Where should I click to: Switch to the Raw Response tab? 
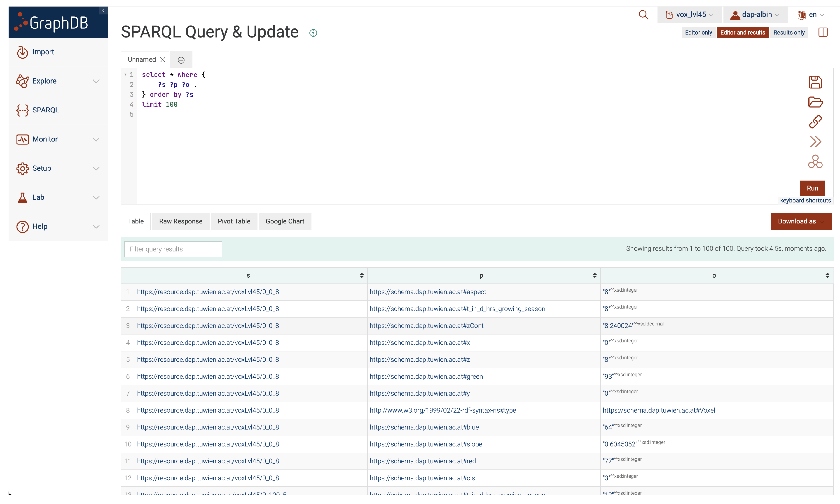coord(180,221)
